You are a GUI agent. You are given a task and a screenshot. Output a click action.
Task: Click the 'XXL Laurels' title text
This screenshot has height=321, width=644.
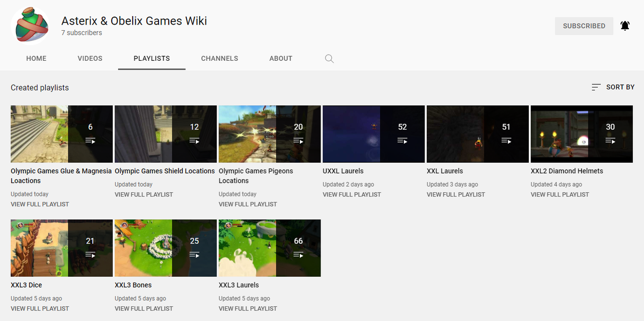point(445,171)
